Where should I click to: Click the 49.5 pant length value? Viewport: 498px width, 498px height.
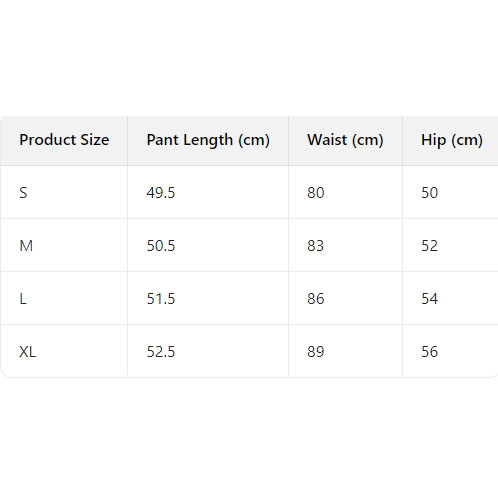[x=161, y=193]
